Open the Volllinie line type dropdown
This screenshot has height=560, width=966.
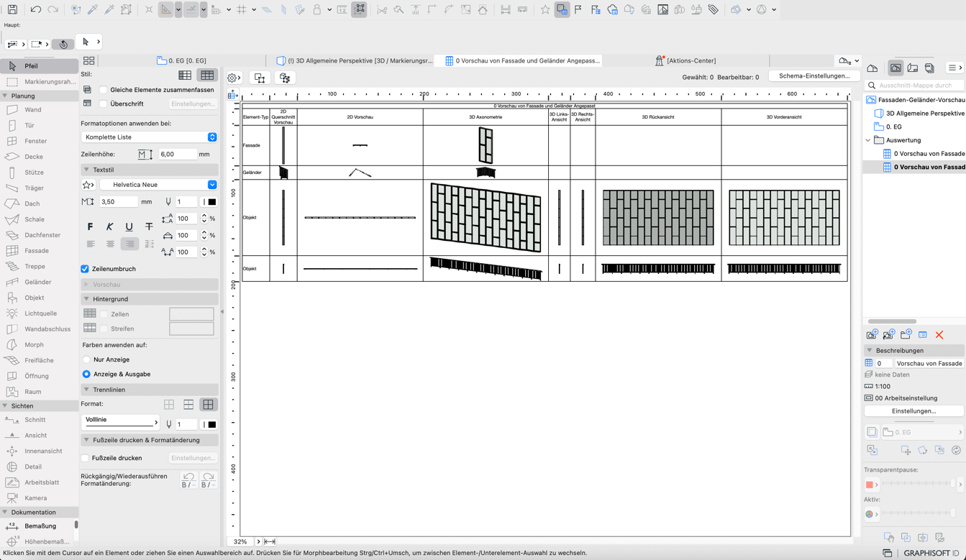(x=121, y=421)
